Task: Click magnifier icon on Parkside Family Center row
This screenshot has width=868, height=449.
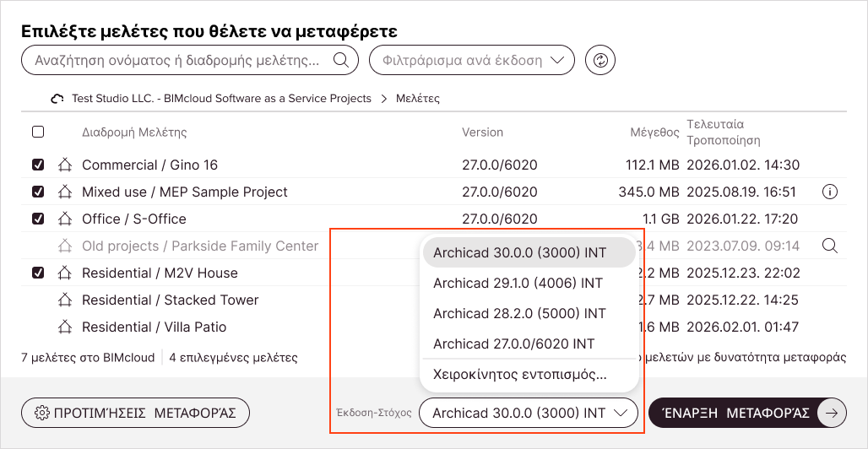Action: tap(830, 246)
